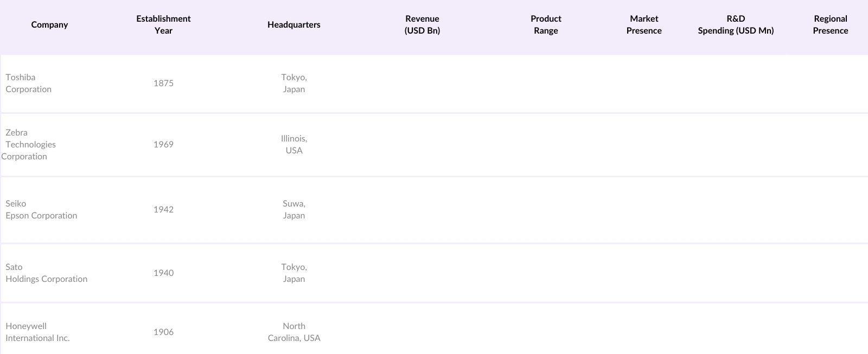
Task: Click the 1969 establishment year cell
Action: (x=163, y=145)
